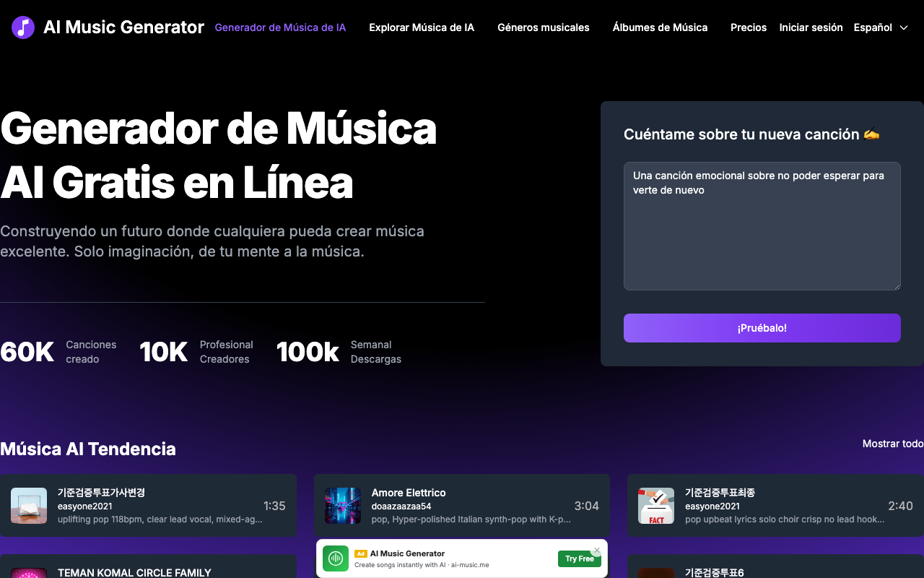
Task: Click the book cover art of 기준검증투표가사변경
Action: [x=29, y=506]
